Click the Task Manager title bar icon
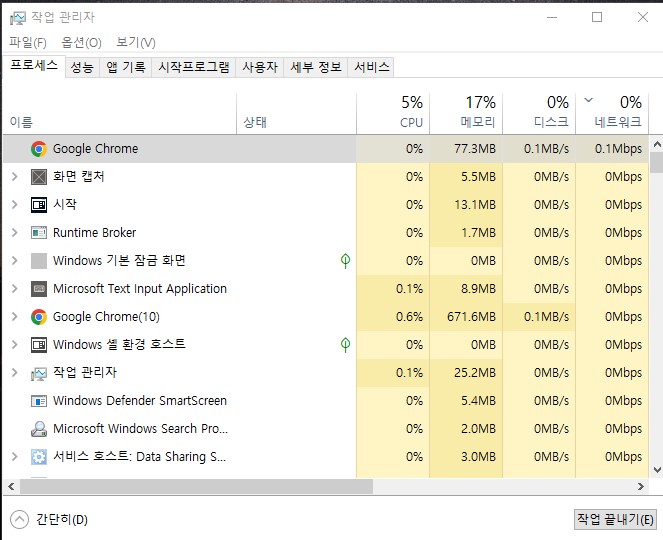Screen dimensions: 663x540 18,18
